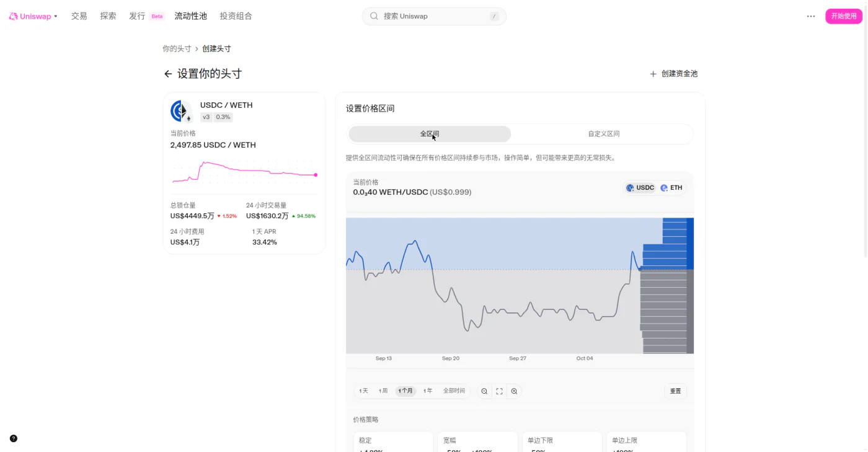This screenshot has width=868, height=452.
Task: Show the chart price in USDC
Action: (640, 188)
